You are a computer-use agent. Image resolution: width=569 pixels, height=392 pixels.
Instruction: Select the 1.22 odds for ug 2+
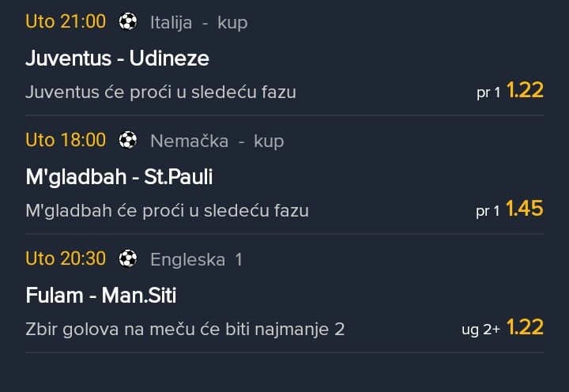click(525, 326)
